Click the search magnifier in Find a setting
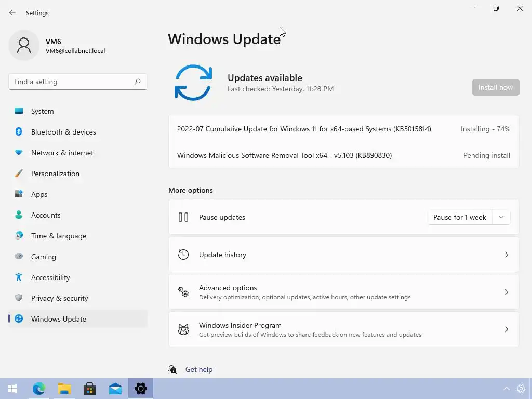532x399 pixels. coord(137,82)
